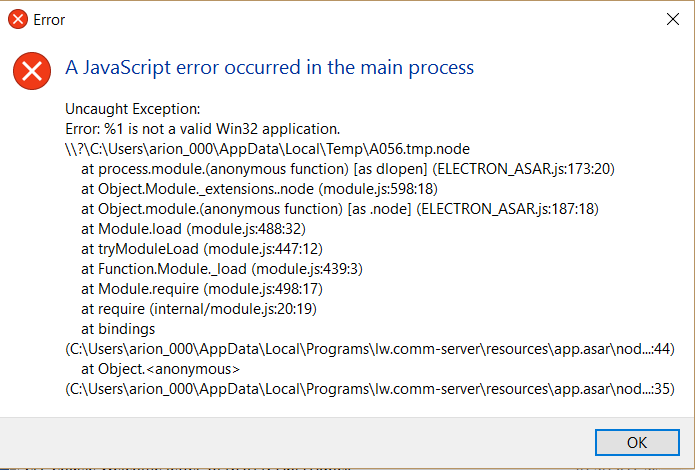Click the 'not a valid Win32 application' line
This screenshot has width=695, height=470.
[x=203, y=129]
